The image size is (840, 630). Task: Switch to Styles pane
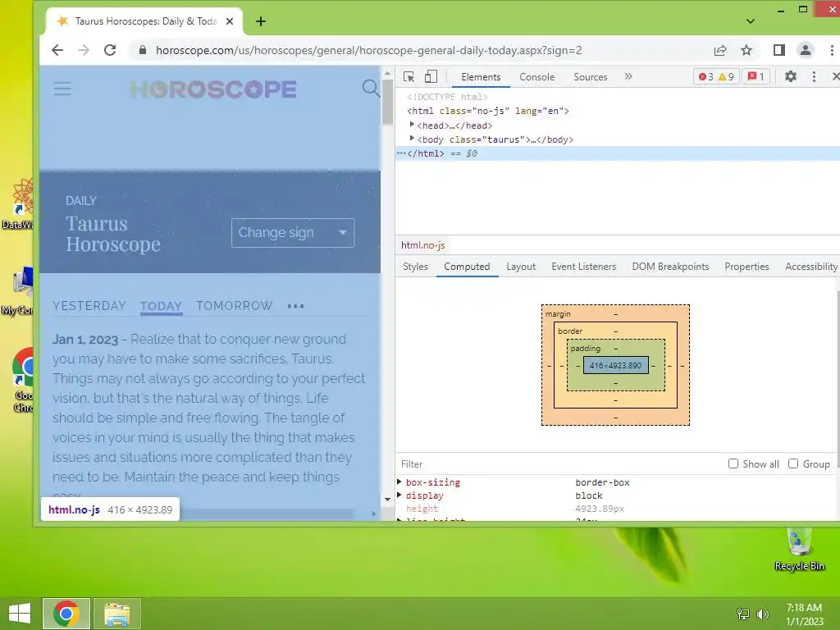pyautogui.click(x=415, y=267)
